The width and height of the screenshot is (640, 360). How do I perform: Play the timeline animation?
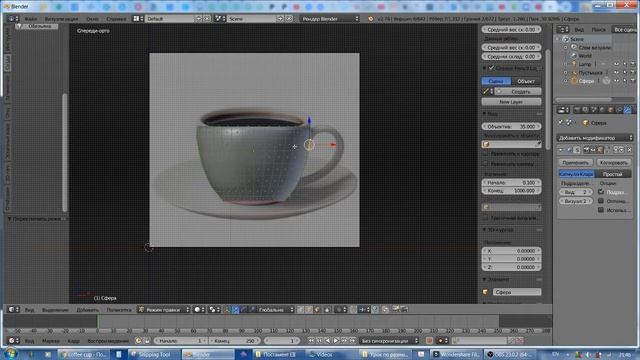(336, 340)
